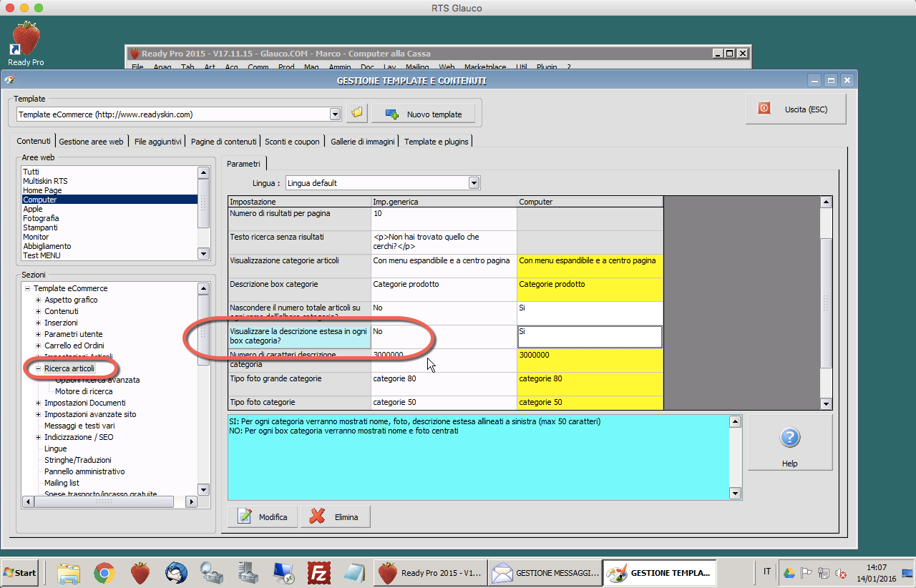Screen dimensions: 916x588
Task: Open the File aggiuntivi tab
Action: click(158, 142)
